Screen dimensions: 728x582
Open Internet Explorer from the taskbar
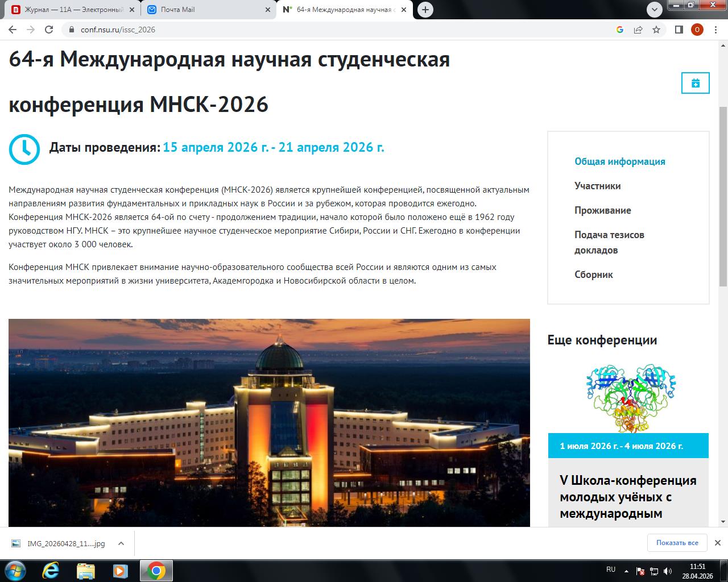tap(51, 571)
